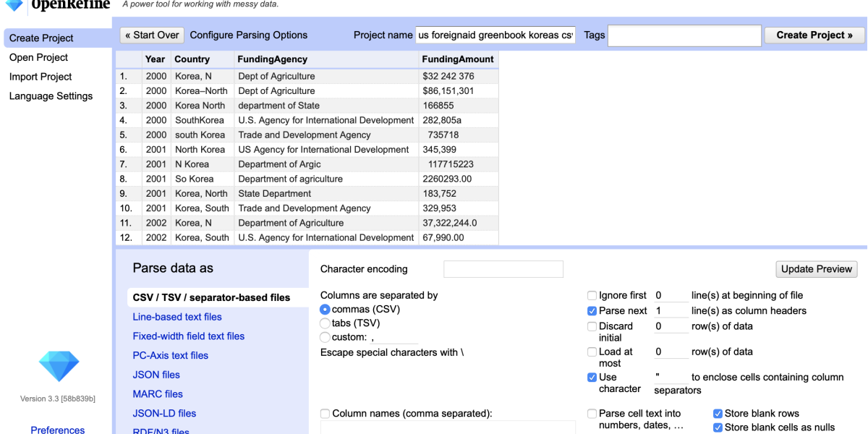This screenshot has width=868, height=434.
Task: Click the Tags input field
Action: [x=684, y=35]
